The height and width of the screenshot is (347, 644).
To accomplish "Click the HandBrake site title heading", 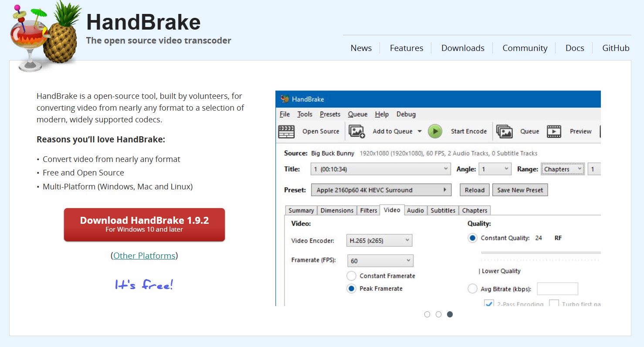I will tap(143, 21).
